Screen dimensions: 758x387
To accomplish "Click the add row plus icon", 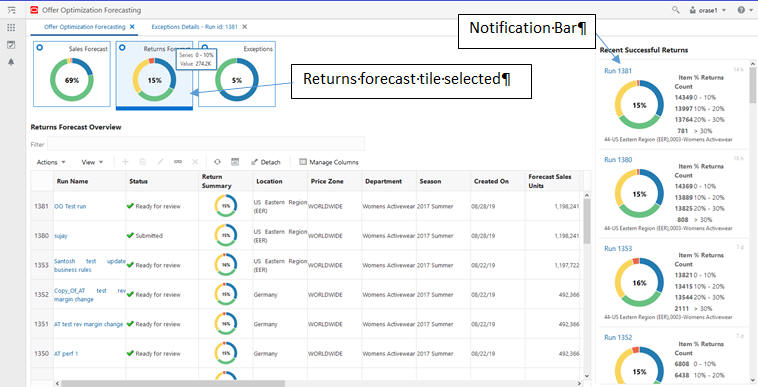I will (x=125, y=162).
